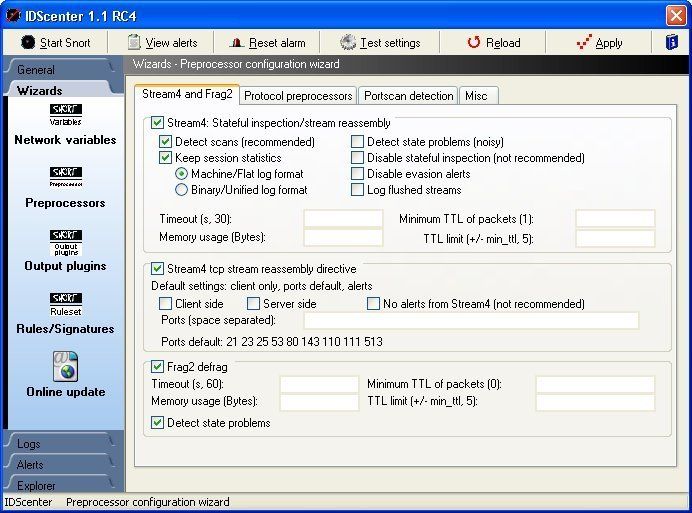This screenshot has height=513, width=692.
Task: Enable No alerts from Stream4 checkbox
Action: coord(373,303)
